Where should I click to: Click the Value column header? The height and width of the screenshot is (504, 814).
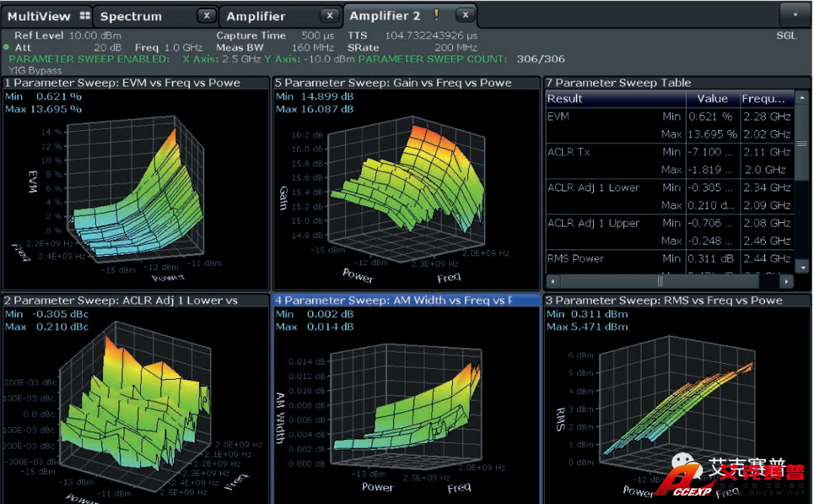click(711, 99)
